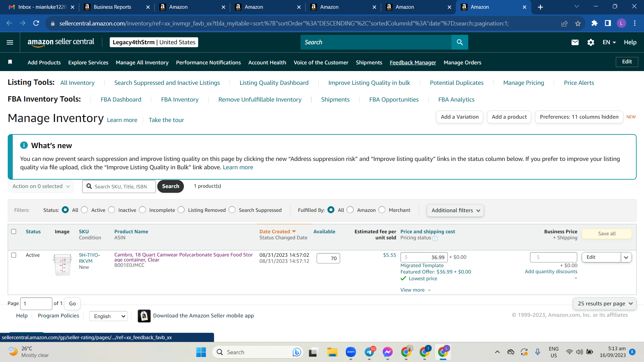Click the Search SKU, Title, ISBN field
This screenshot has width=644, height=362.
point(119,186)
